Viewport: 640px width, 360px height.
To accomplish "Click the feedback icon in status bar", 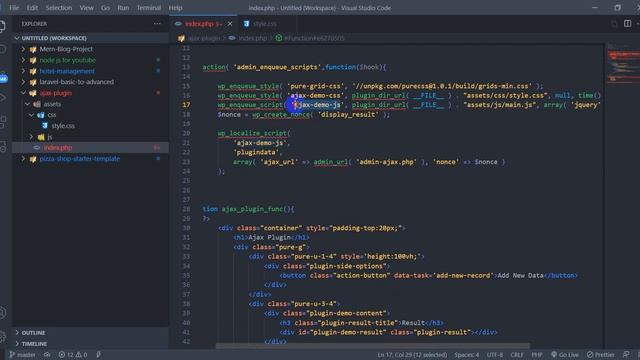I will click(x=627, y=355).
